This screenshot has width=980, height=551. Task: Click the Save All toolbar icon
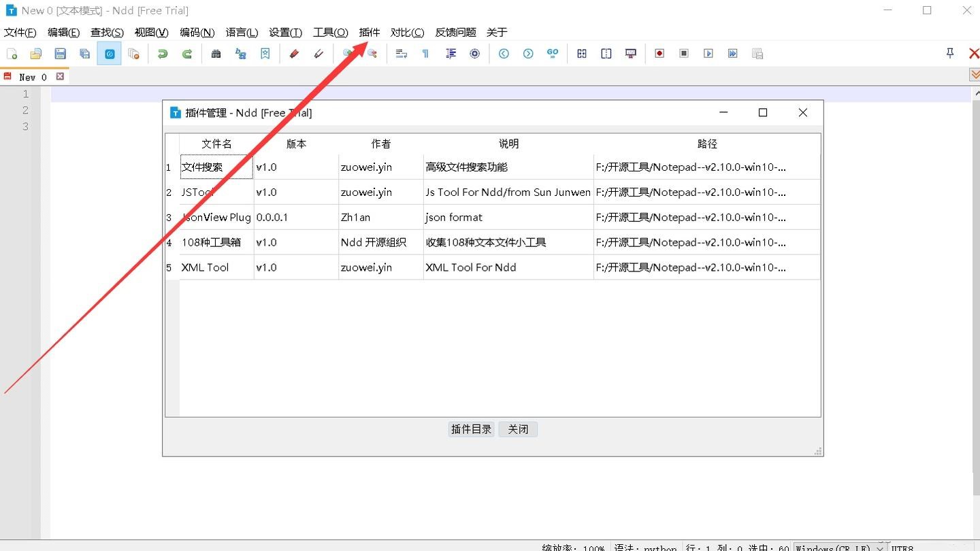click(x=84, y=54)
